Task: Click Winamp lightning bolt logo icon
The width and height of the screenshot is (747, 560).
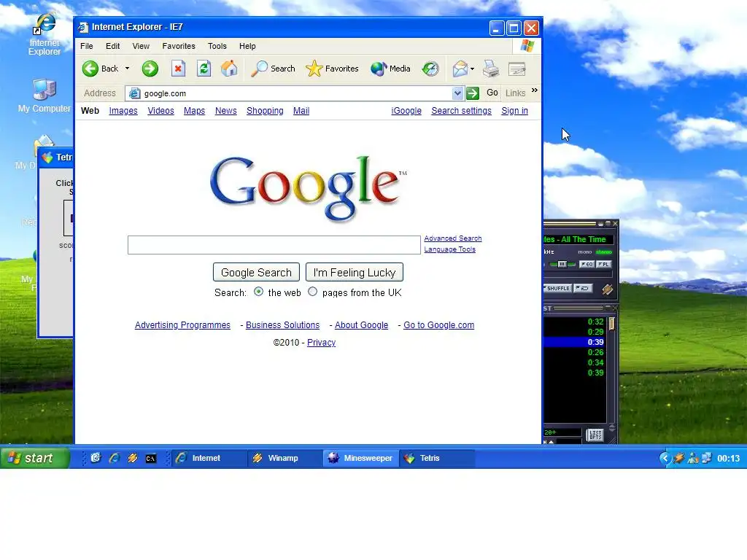Action: (607, 289)
